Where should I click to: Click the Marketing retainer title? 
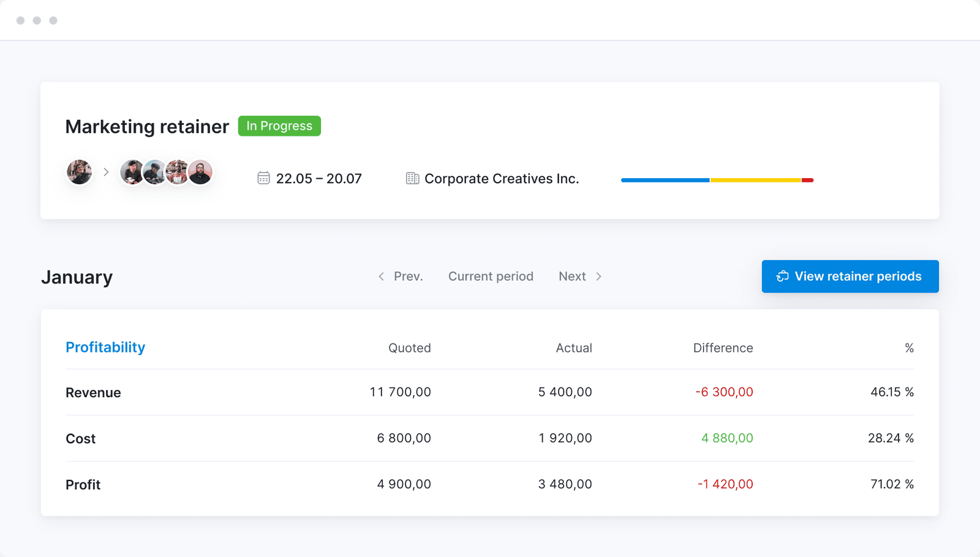[x=147, y=127]
